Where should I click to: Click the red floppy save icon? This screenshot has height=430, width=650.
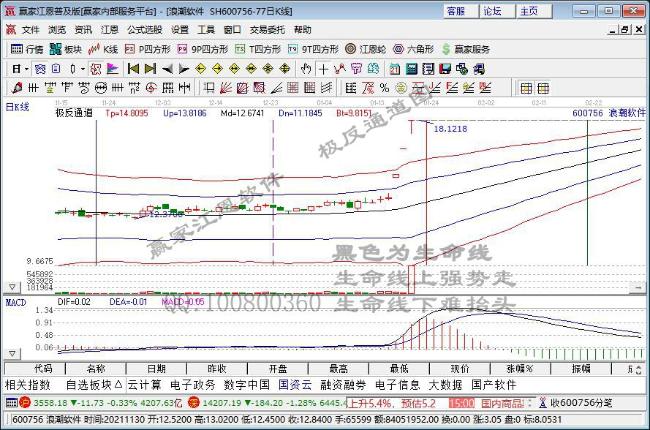coord(445,69)
